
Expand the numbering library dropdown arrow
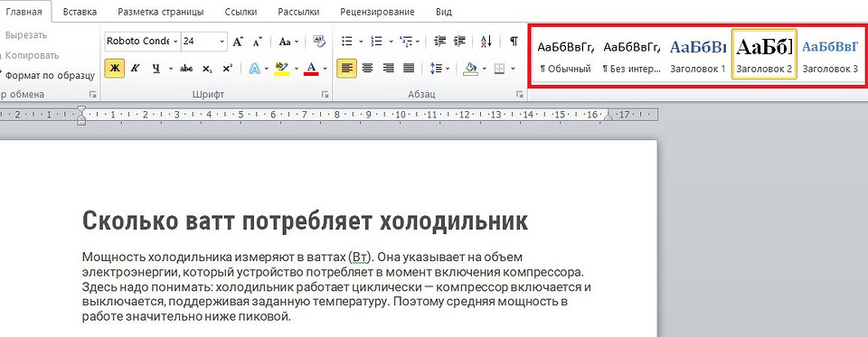tap(391, 42)
